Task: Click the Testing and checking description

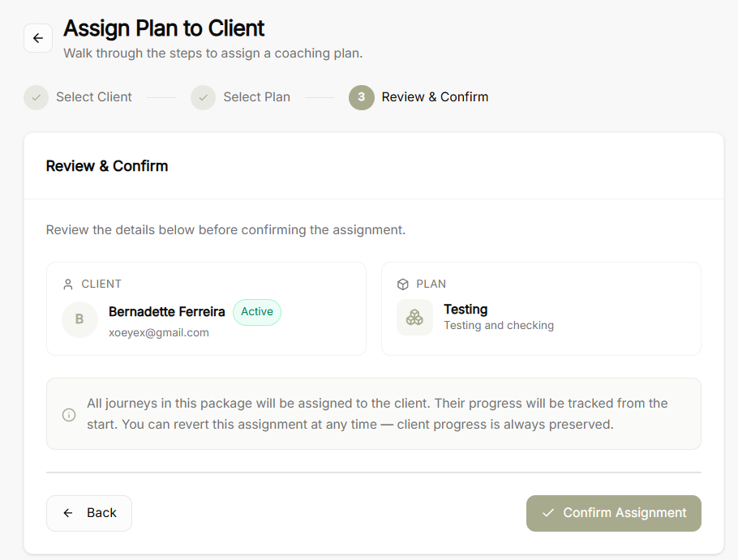Action: click(x=499, y=325)
